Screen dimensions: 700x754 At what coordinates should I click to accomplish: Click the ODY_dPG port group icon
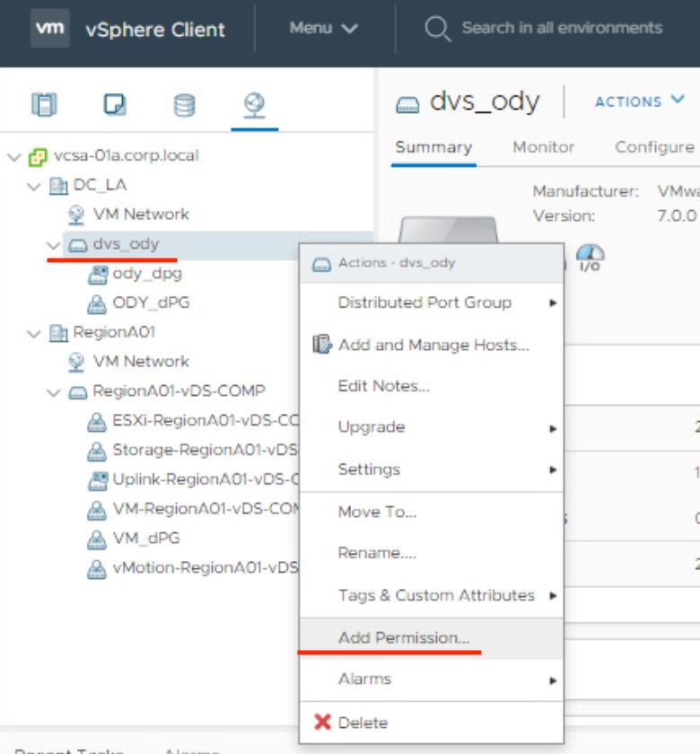97,304
